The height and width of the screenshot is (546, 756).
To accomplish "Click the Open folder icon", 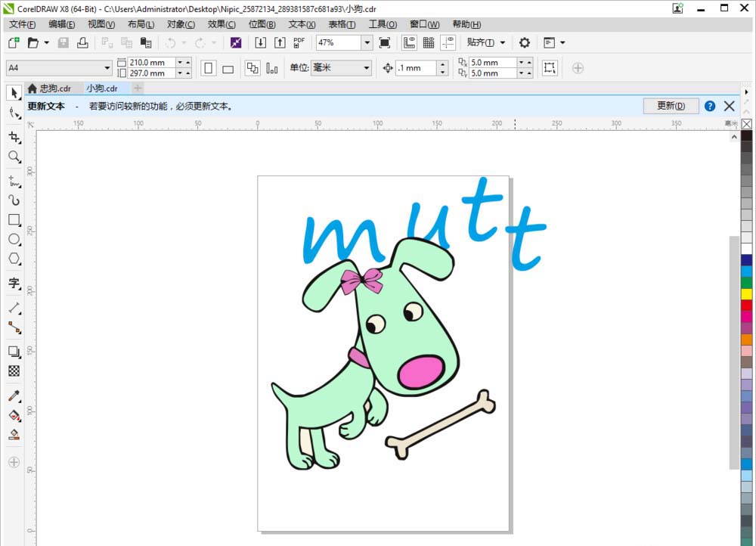I will pyautogui.click(x=33, y=42).
